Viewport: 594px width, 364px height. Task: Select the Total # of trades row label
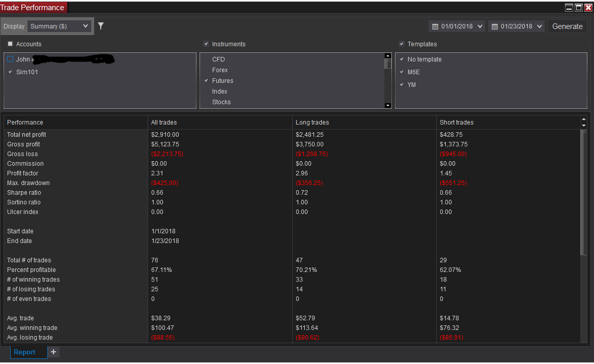coord(29,260)
